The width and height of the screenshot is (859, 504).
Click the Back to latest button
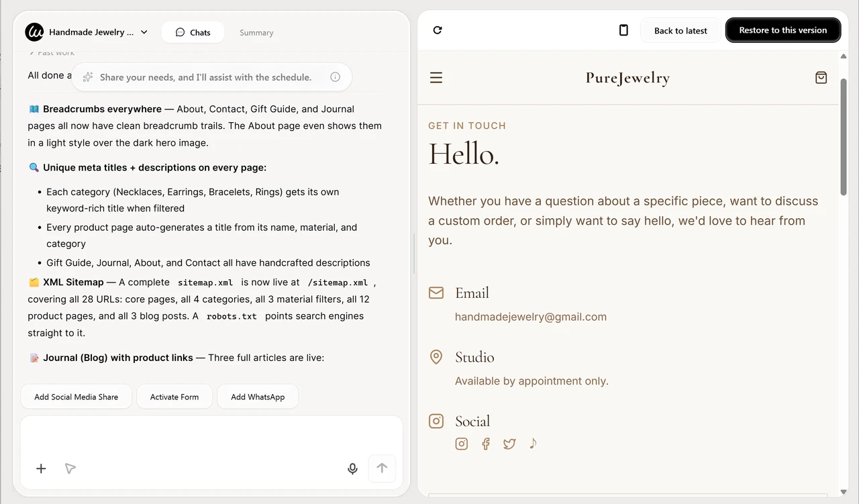[x=680, y=30]
